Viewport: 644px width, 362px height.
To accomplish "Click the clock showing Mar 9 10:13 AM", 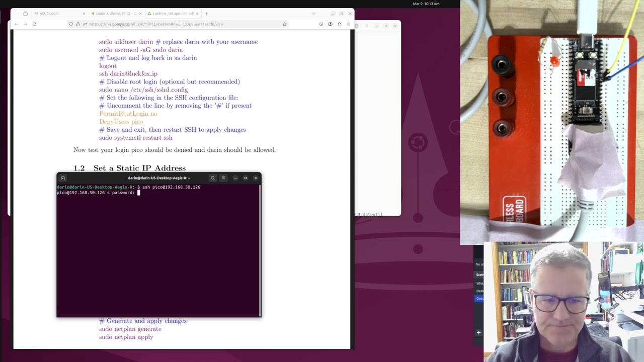I will tap(426, 4).
